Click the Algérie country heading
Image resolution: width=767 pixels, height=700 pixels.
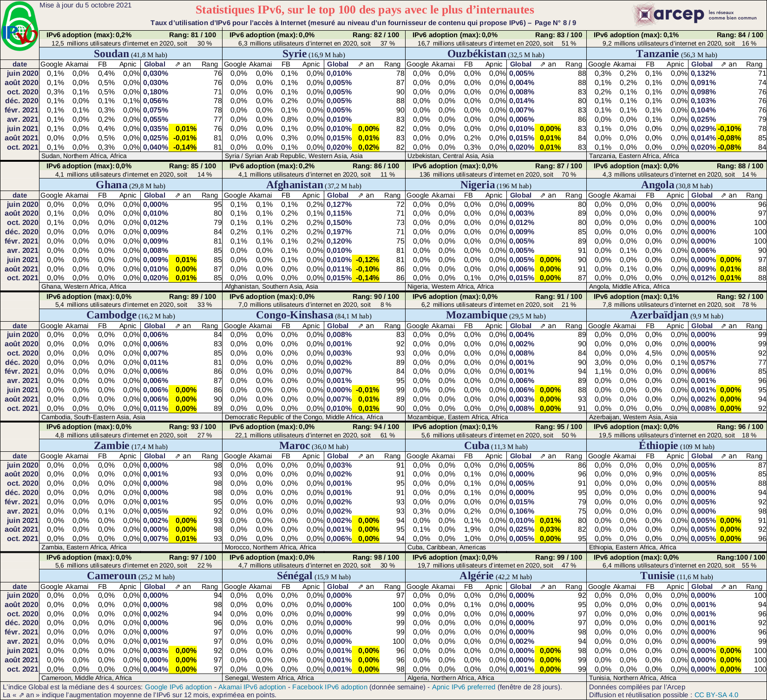tap(496, 576)
